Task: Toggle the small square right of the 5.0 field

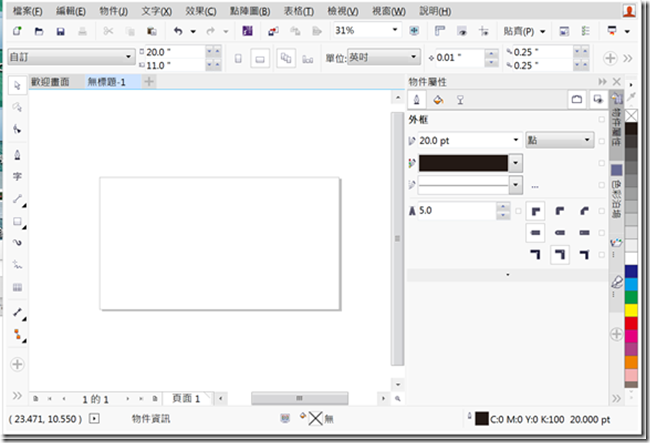Action: [518, 211]
